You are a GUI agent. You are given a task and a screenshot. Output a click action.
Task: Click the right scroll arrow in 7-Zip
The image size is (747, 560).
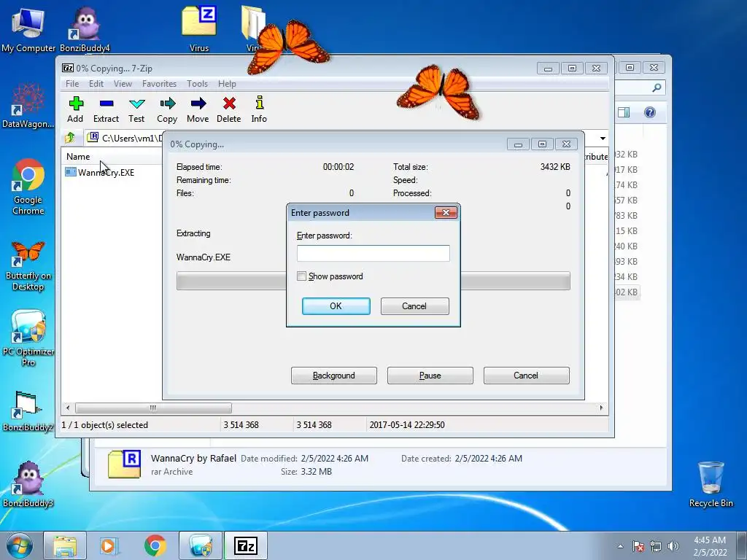(601, 408)
